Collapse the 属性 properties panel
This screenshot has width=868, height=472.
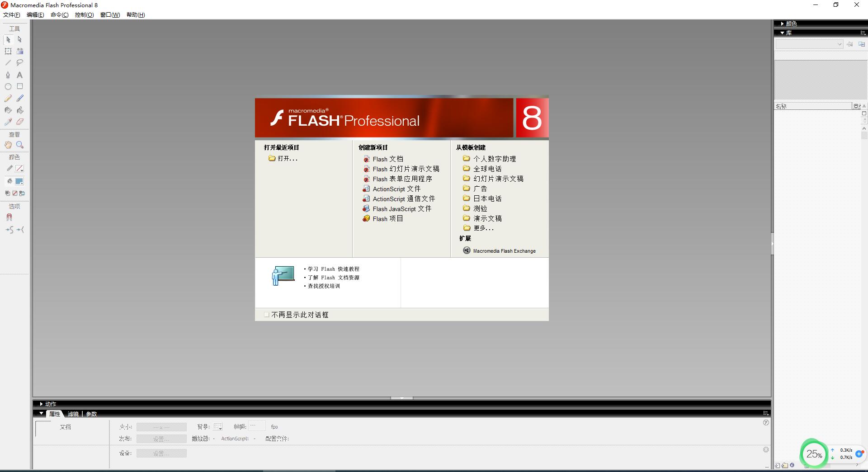point(41,413)
